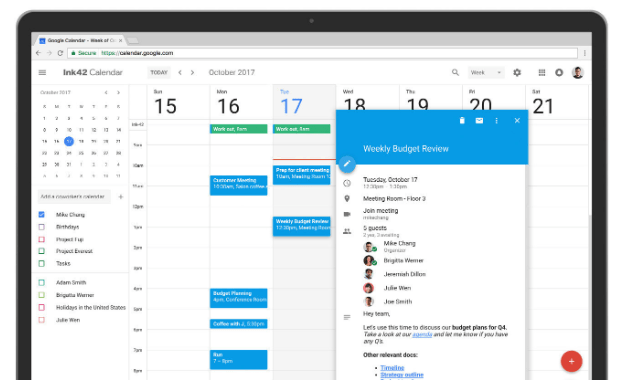
Task: Jump to today with TODAY button
Action: 159,72
